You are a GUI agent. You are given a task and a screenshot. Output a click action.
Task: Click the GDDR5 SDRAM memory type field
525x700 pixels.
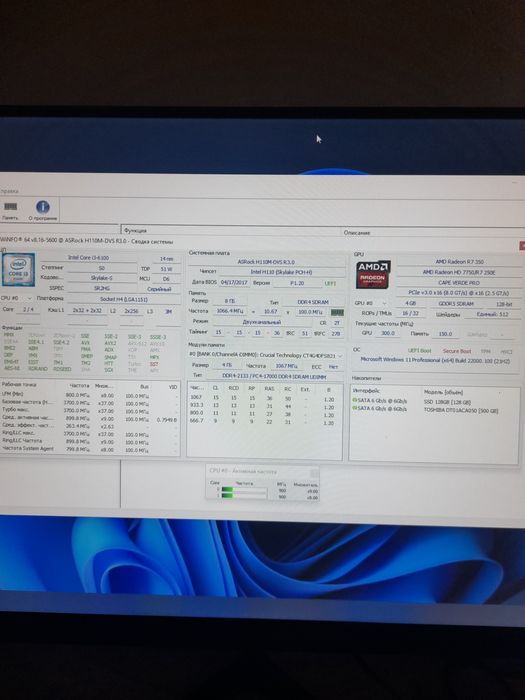pyautogui.click(x=456, y=304)
